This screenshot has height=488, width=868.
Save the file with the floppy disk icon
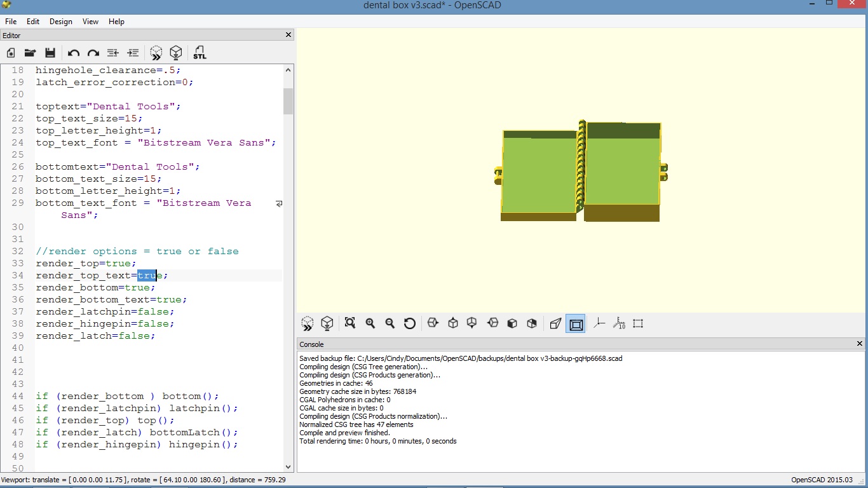coord(50,53)
